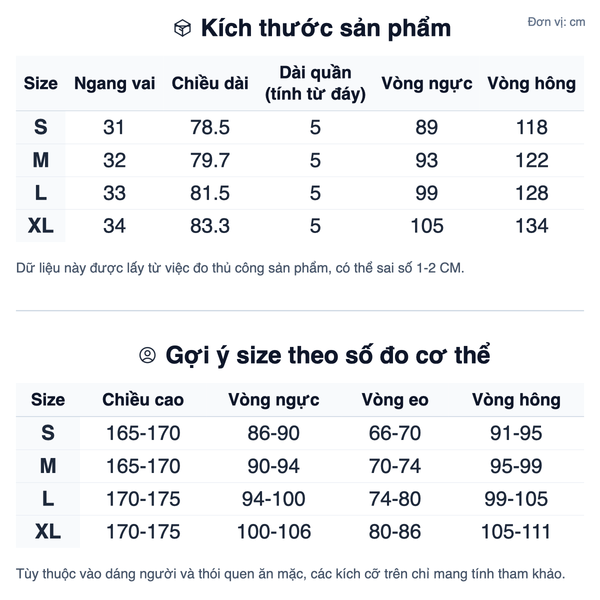The height and width of the screenshot is (600, 600).
Task: Select the Chiều dài column header
Action: (x=210, y=84)
